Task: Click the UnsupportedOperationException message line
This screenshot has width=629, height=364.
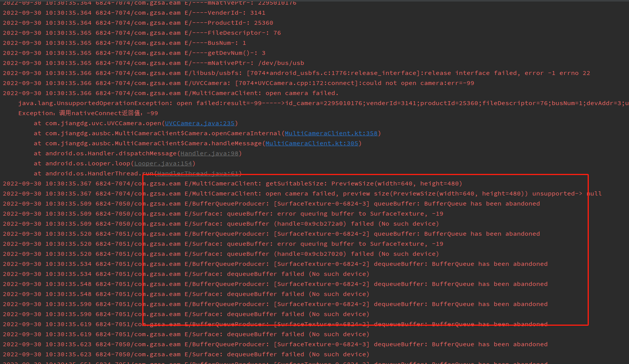Action: pos(232,103)
